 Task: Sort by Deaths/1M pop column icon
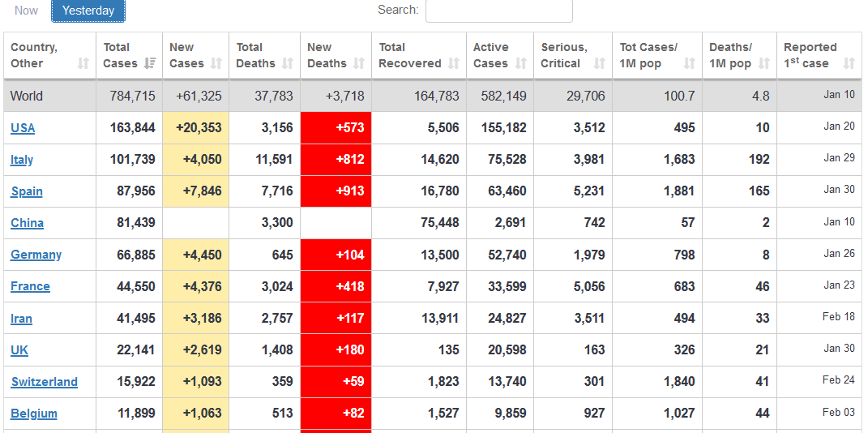tap(764, 64)
